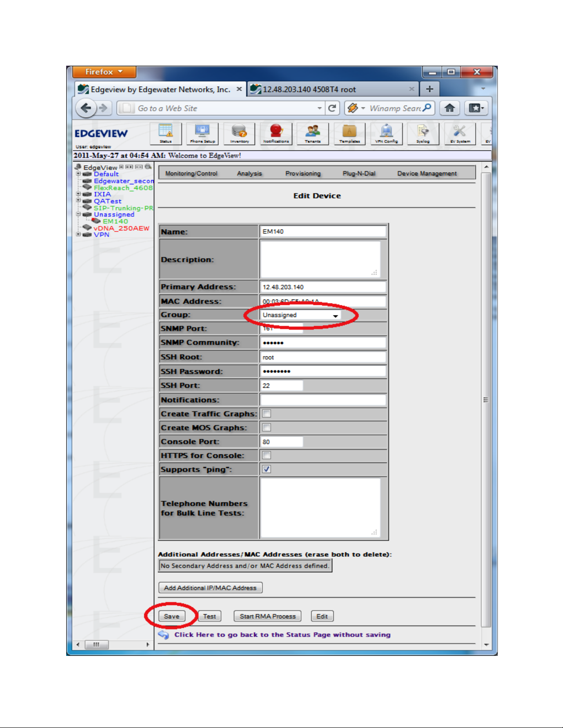The height and width of the screenshot is (728, 563).
Task: Click the blue back arrow icon near Status Page link
Action: coord(164,635)
